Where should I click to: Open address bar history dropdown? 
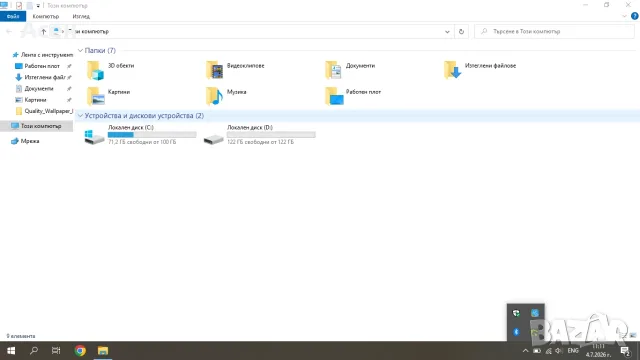point(447,31)
